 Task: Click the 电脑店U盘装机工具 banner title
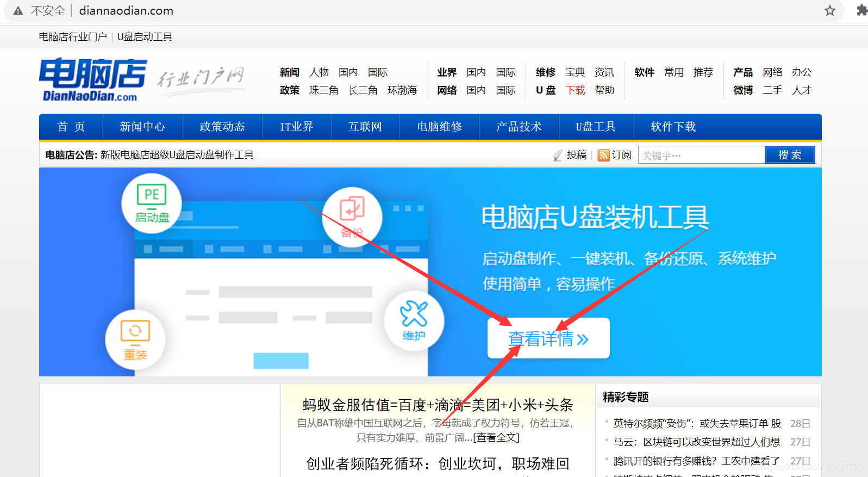(x=596, y=218)
